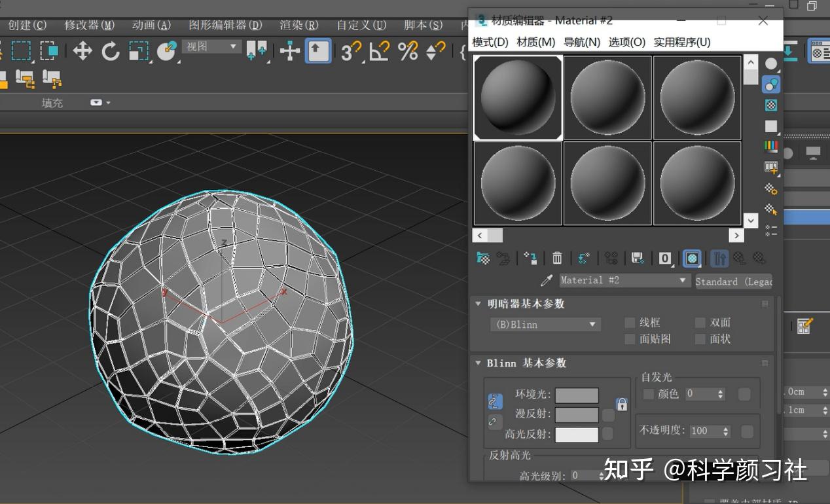
Task: Open the 漫反射 diffuse color swatch
Action: pos(578,415)
